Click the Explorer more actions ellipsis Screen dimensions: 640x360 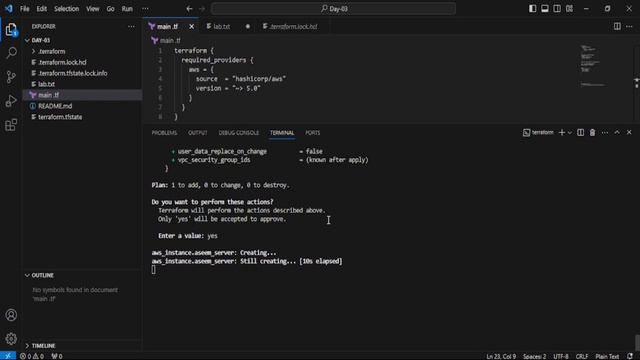click(x=131, y=27)
